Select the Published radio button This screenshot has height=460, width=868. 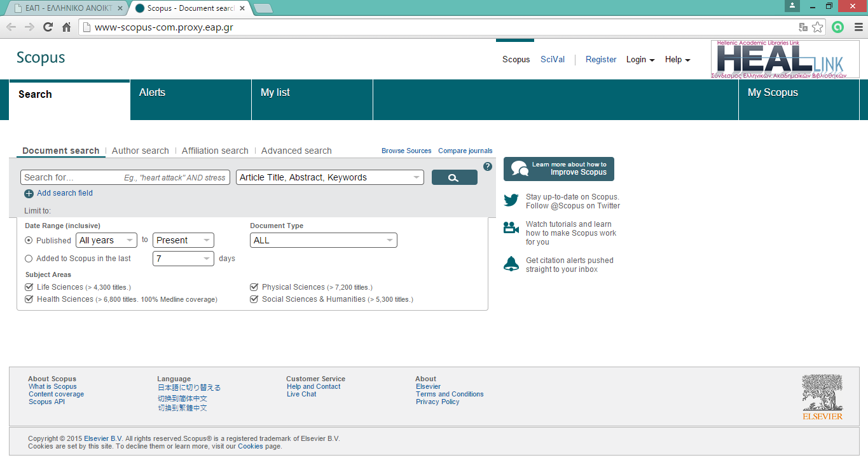click(29, 241)
